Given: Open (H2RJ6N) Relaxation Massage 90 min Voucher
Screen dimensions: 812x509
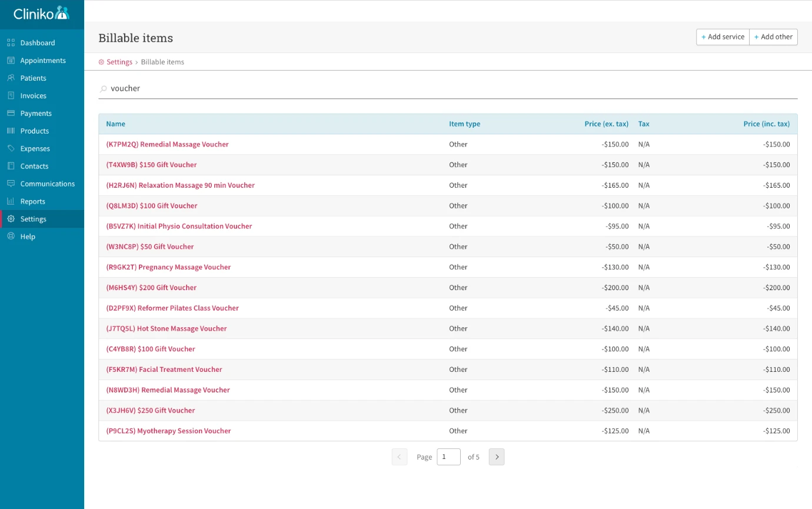Looking at the screenshot, I should [x=180, y=185].
